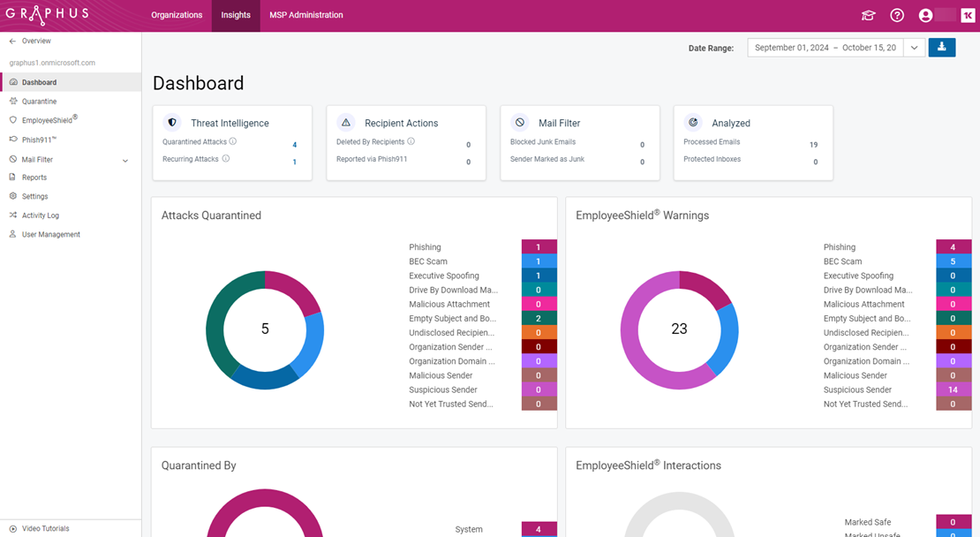Open Video Tutorials link

coord(46,528)
